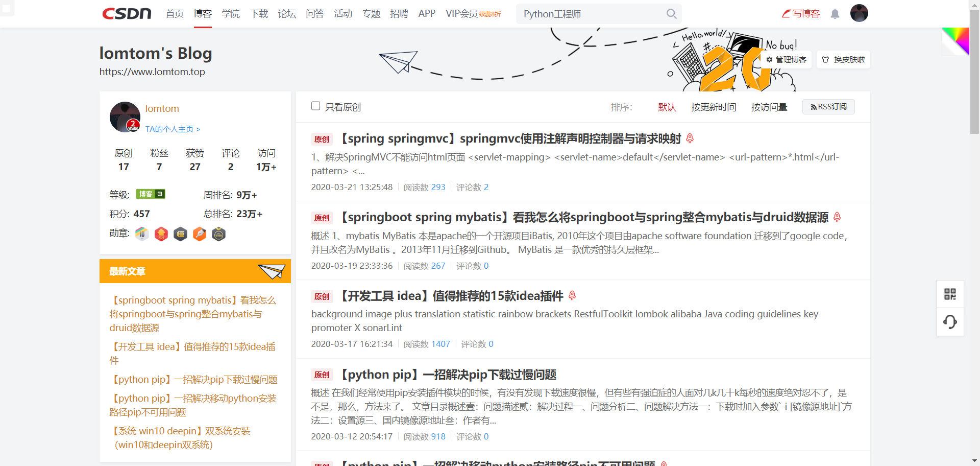
Task: Open sidebar link for win10 deepin 双系统安装
Action: [180, 437]
